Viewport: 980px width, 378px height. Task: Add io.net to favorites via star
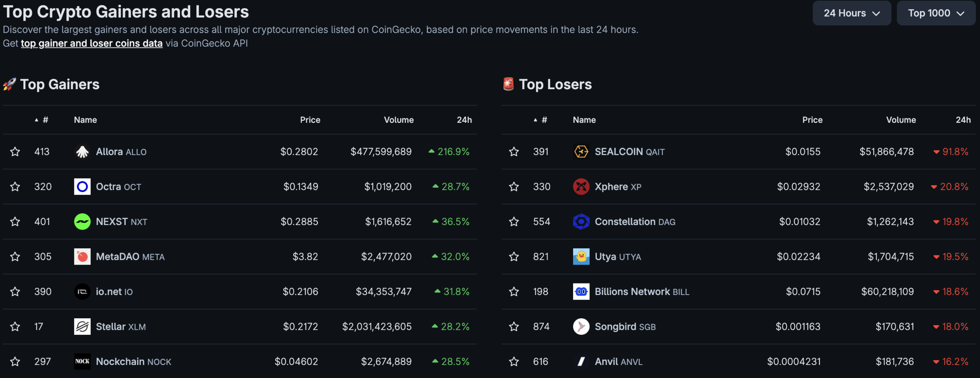pyautogui.click(x=15, y=292)
